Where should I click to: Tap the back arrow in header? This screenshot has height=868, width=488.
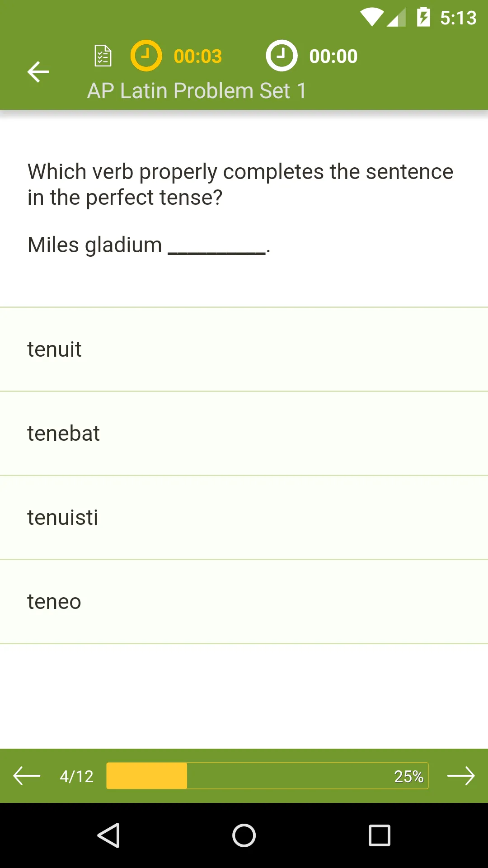[x=38, y=72]
